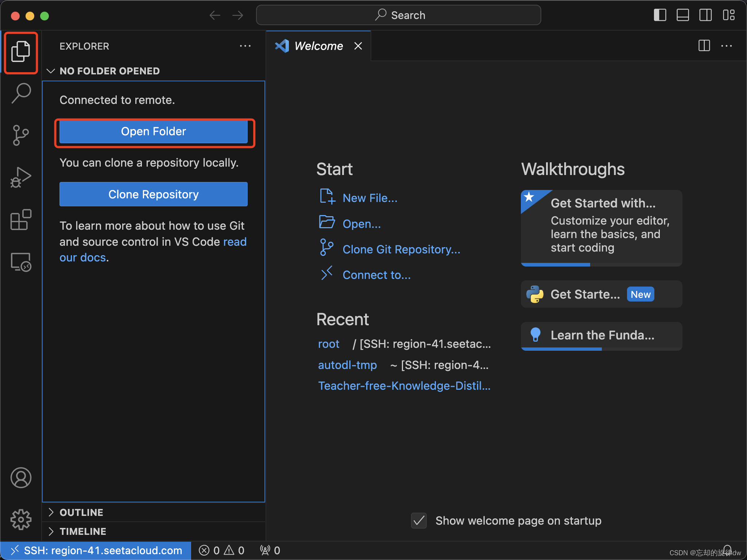Open the Manage gear icon
747x560 pixels.
point(21,519)
